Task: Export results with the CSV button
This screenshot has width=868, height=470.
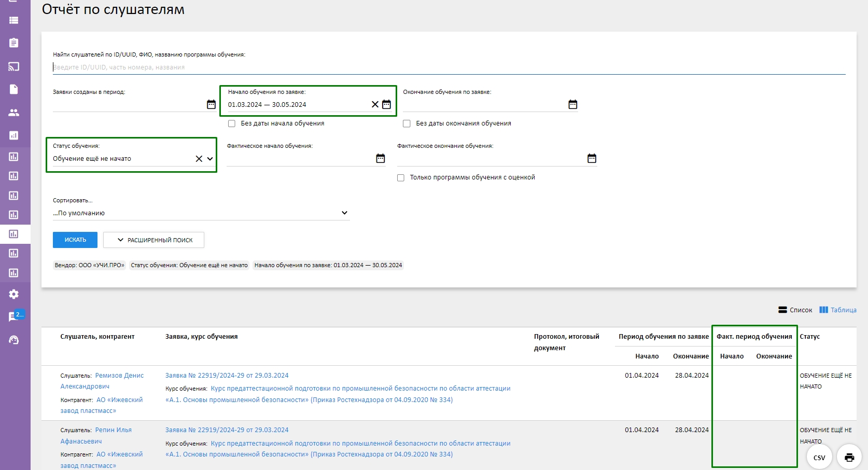Action: point(819,457)
